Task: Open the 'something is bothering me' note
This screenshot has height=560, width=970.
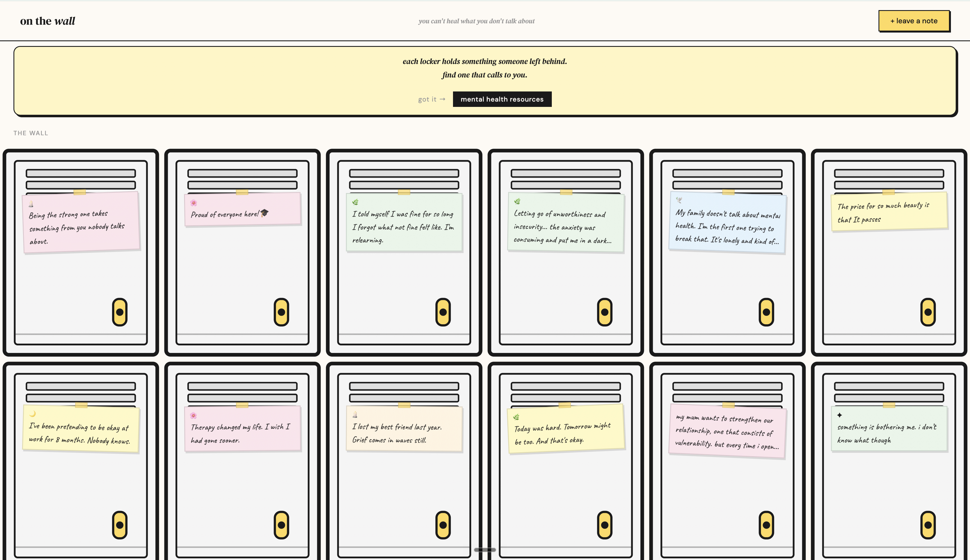Action: click(x=889, y=428)
